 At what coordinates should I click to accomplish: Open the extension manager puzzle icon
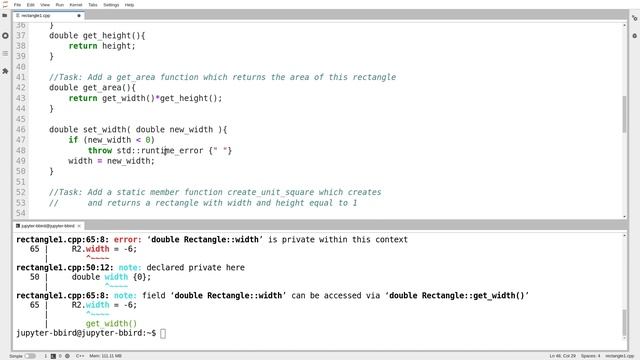(x=5, y=71)
